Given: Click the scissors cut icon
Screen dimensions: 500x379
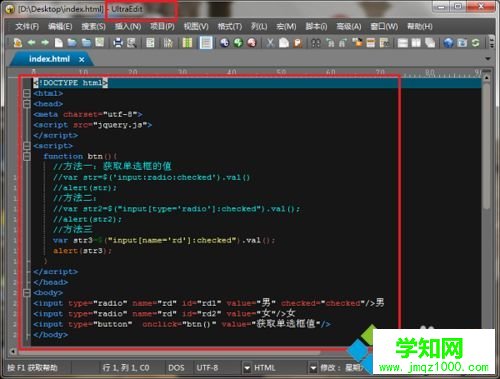Looking at the screenshot, I should [270, 43].
